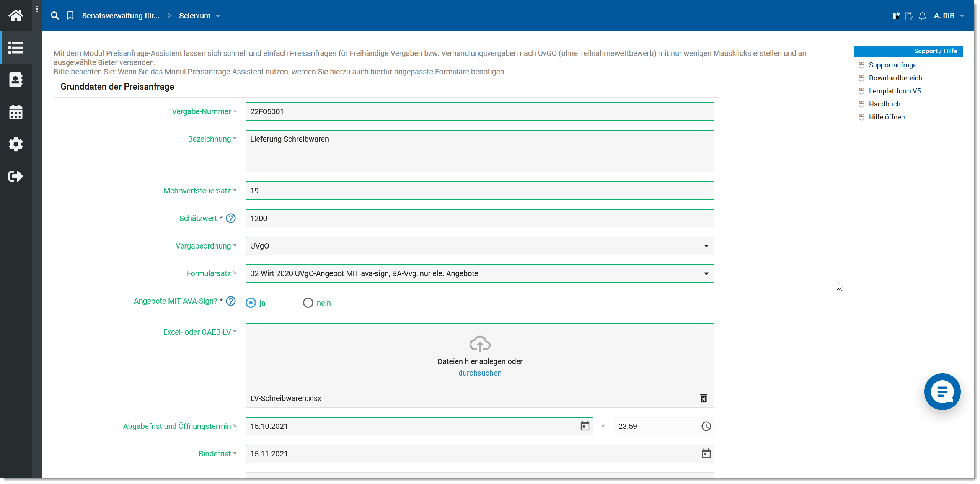Open Handbuch link
This screenshot has height=484, width=980.
(x=884, y=104)
